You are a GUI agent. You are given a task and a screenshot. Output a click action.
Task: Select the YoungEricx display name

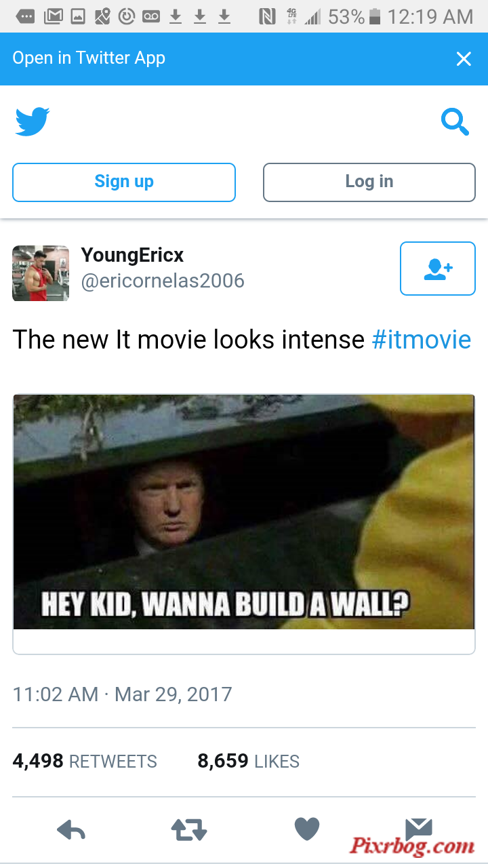tap(133, 256)
